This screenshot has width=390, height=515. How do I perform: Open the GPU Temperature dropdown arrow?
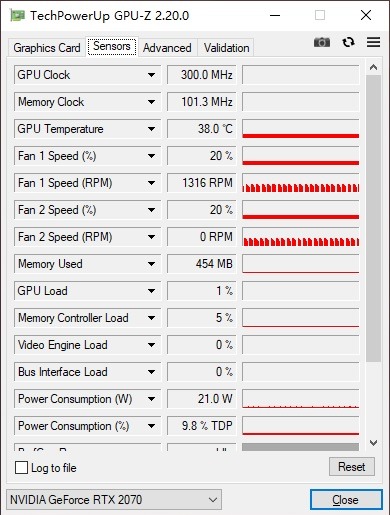(151, 129)
